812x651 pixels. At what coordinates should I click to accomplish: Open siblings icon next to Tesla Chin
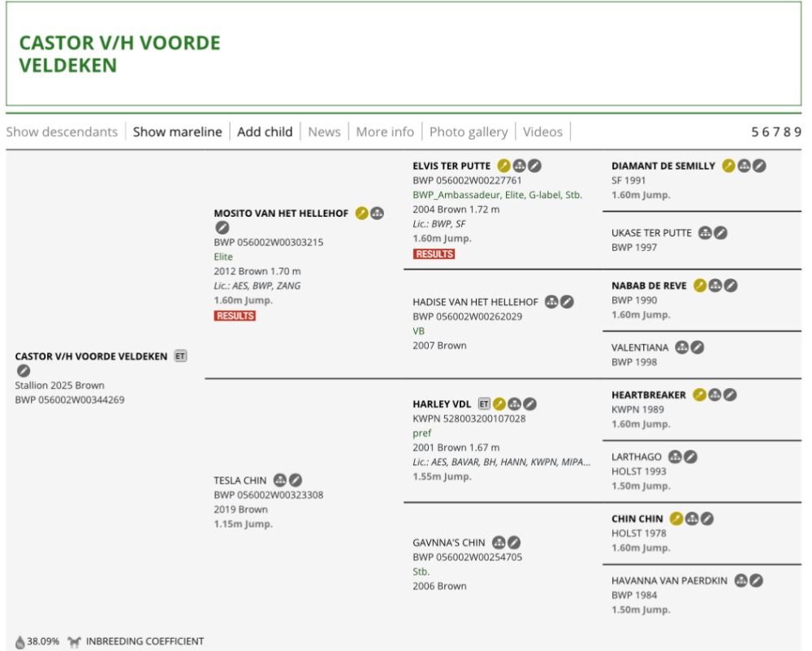click(x=280, y=481)
